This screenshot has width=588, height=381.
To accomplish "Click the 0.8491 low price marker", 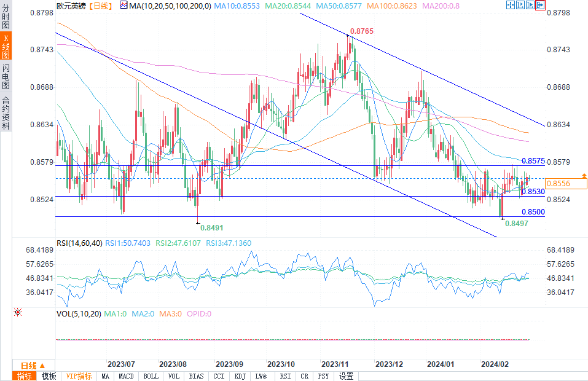I will [212, 227].
